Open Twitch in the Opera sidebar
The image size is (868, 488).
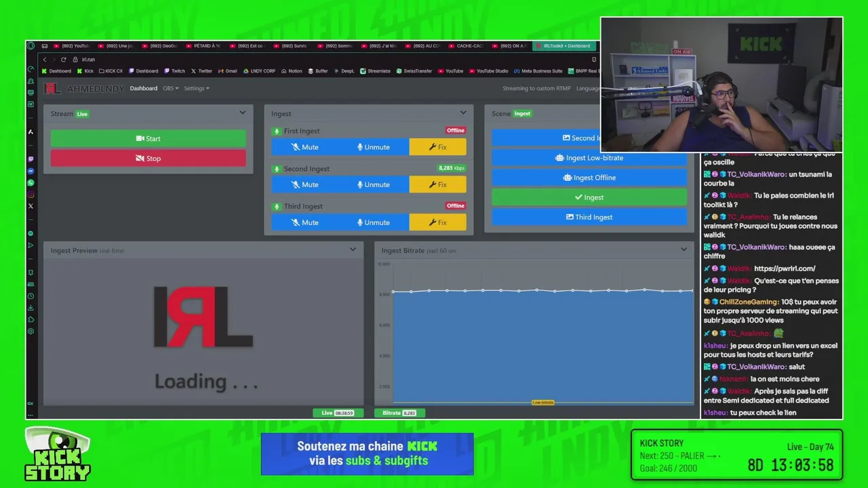coord(31,159)
